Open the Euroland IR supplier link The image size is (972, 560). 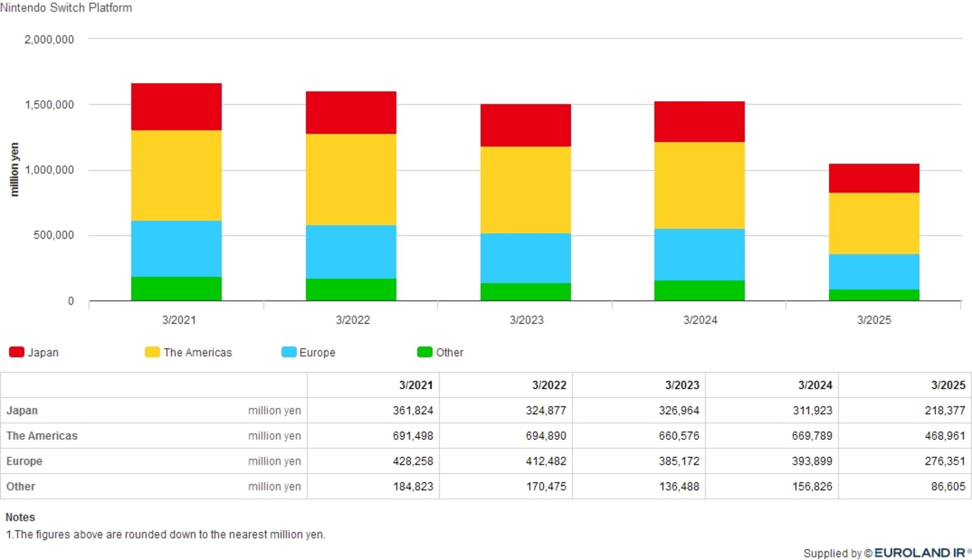922,553
